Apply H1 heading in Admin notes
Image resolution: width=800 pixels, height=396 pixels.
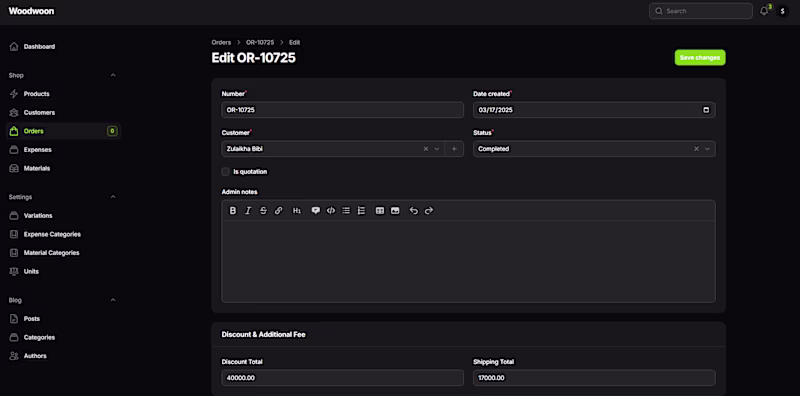[296, 211]
